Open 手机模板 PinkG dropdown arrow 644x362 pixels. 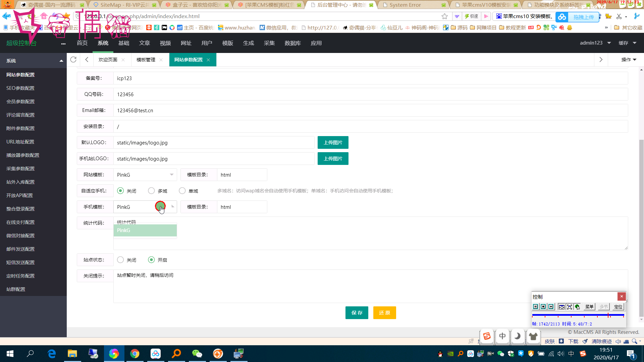[x=172, y=207]
